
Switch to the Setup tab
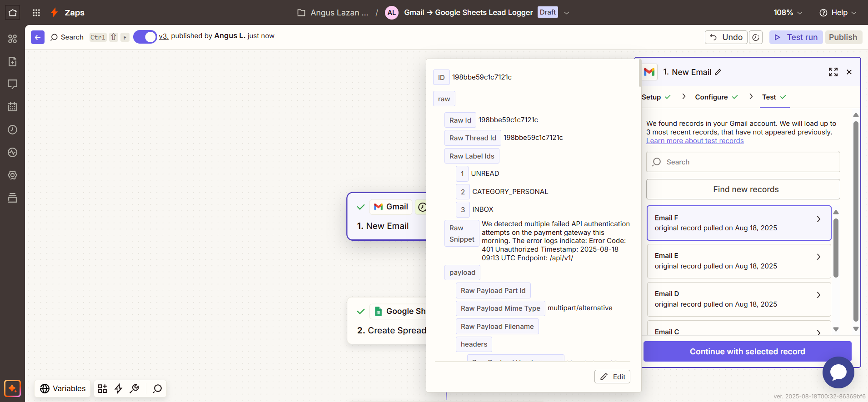656,97
